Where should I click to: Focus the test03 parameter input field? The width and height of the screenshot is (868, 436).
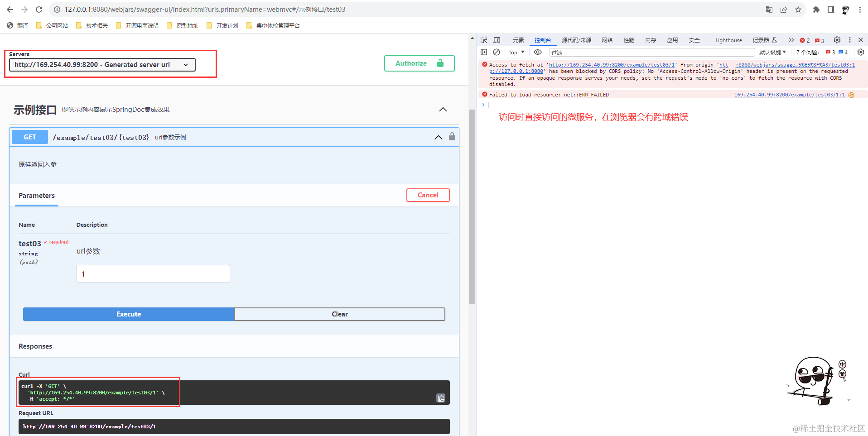[x=153, y=274]
